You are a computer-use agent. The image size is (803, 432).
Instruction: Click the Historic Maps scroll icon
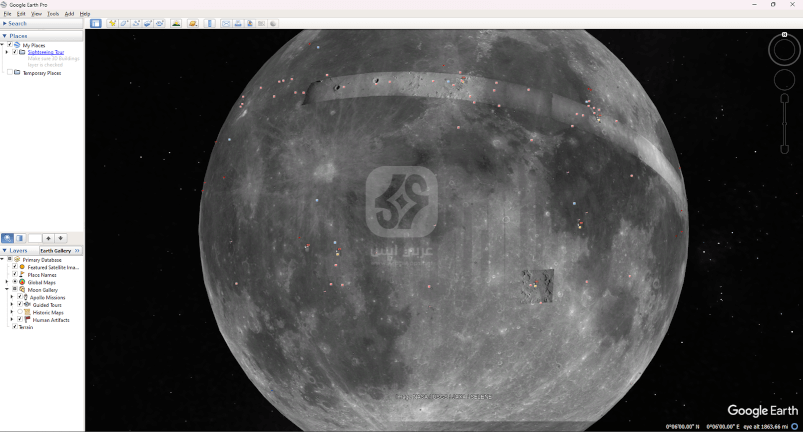tap(28, 312)
